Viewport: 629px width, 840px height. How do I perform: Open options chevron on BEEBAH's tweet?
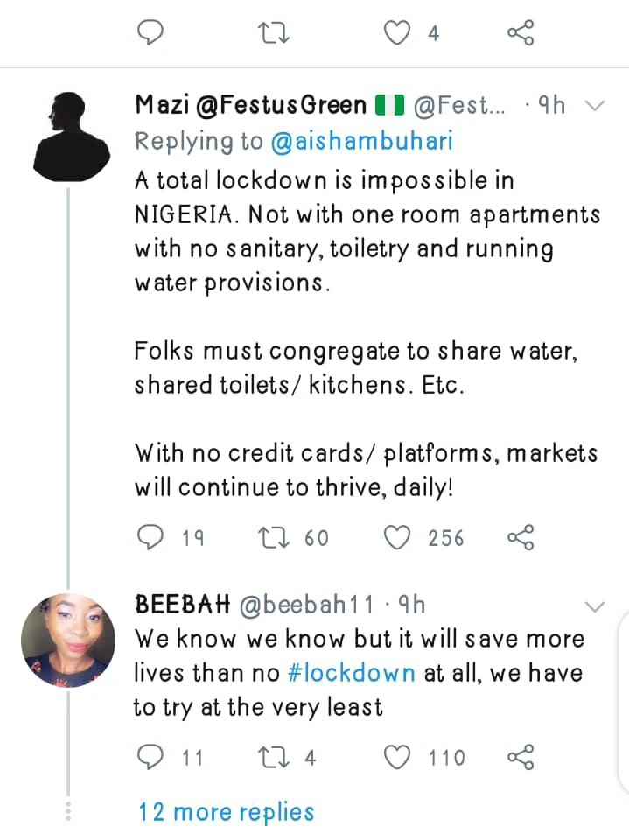[x=594, y=606]
